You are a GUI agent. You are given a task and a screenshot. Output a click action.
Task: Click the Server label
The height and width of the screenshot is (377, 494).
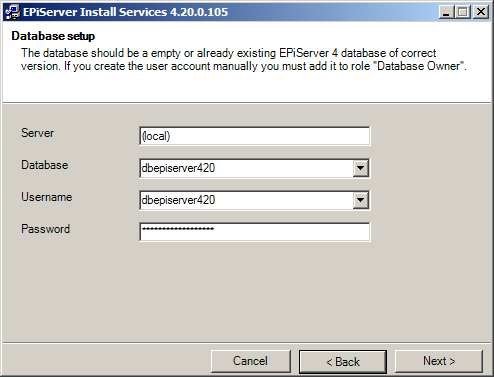[37, 133]
